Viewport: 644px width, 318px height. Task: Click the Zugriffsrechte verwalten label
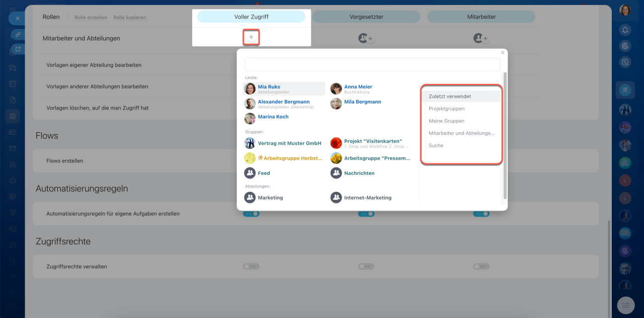click(76, 267)
